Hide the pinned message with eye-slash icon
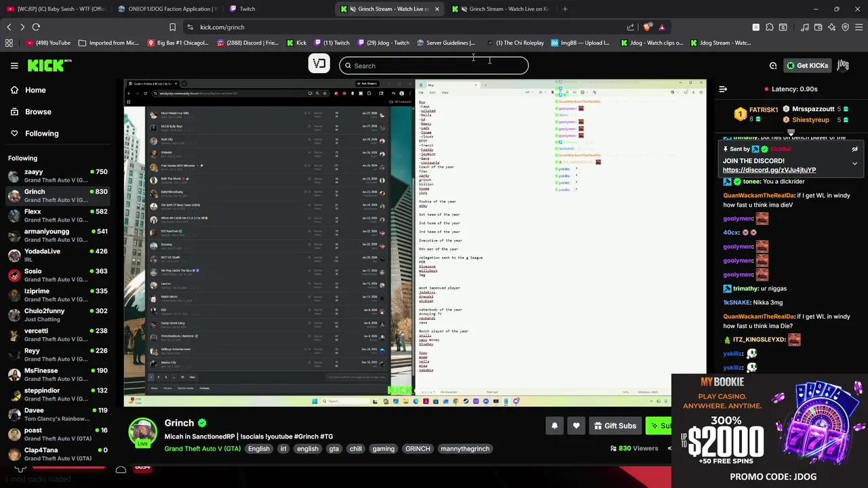Viewport: 868px width, 488px height. (x=854, y=149)
